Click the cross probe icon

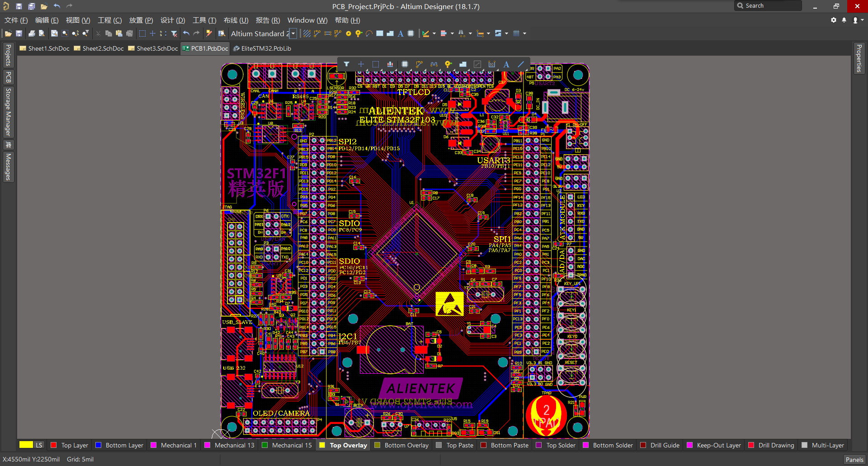pyautogui.click(x=209, y=33)
